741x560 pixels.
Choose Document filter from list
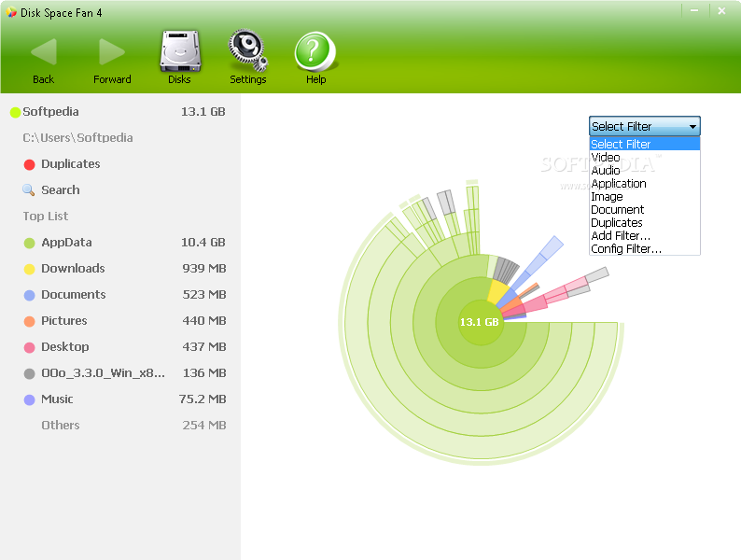[645, 209]
